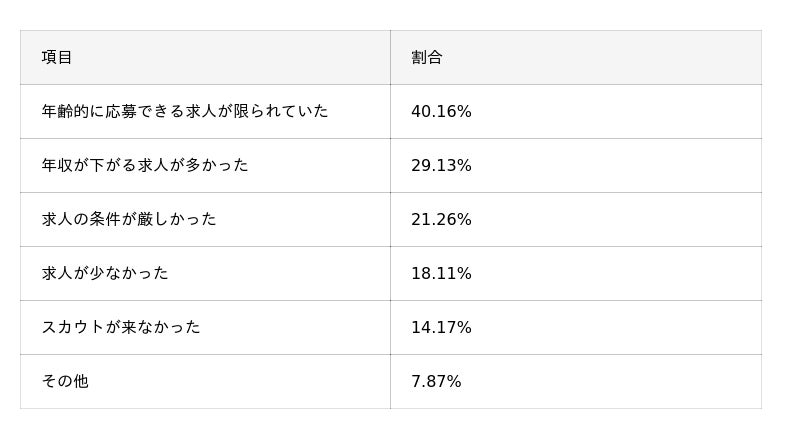Click the word 年齢的 in the first row
This screenshot has width=800, height=439.
(65, 112)
